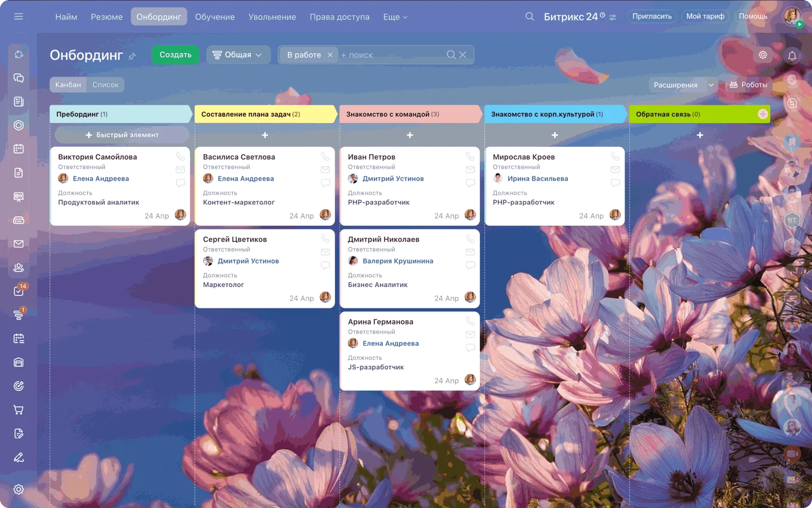
Task: Go to the Обучение tab
Action: (x=215, y=17)
